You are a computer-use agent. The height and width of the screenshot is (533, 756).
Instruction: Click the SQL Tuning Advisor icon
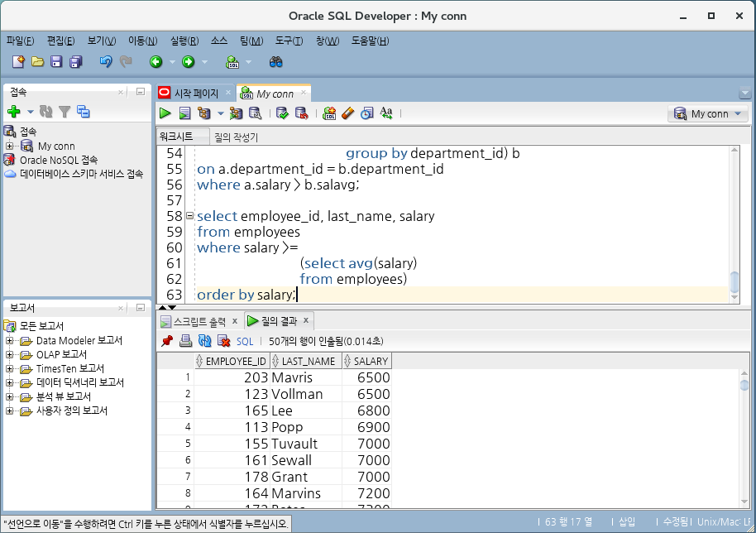tap(255, 113)
